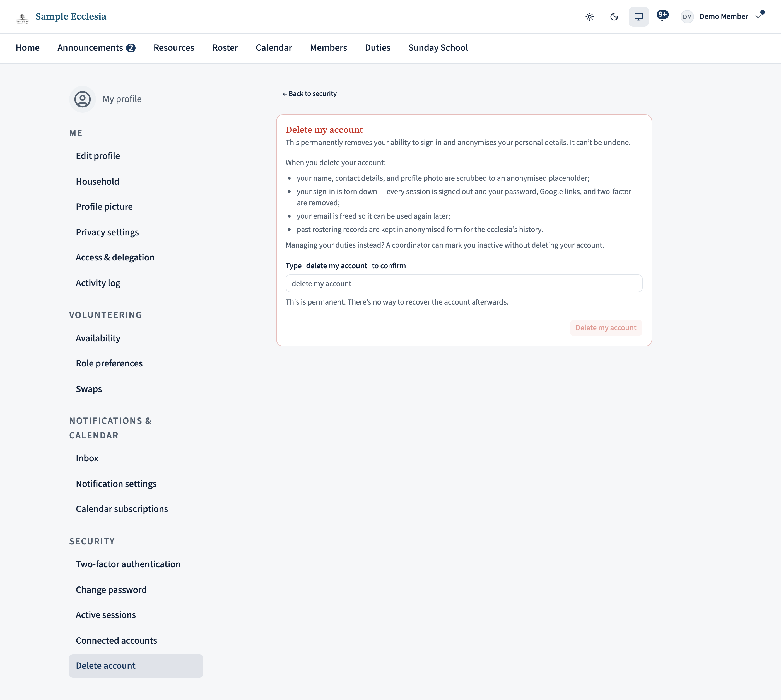Open Swaps in the sidebar
This screenshot has width=781, height=700.
pos(136,389)
